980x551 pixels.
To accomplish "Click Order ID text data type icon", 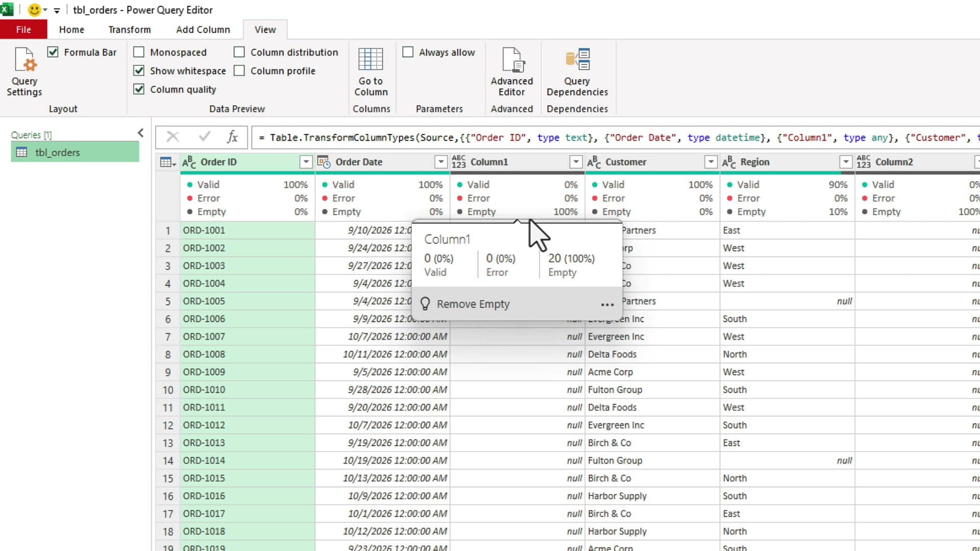I will click(x=189, y=162).
